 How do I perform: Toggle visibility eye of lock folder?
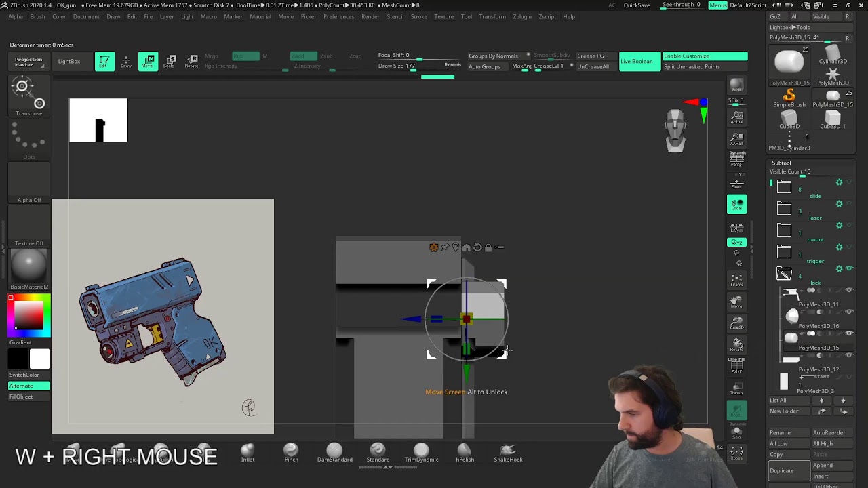pyautogui.click(x=849, y=268)
